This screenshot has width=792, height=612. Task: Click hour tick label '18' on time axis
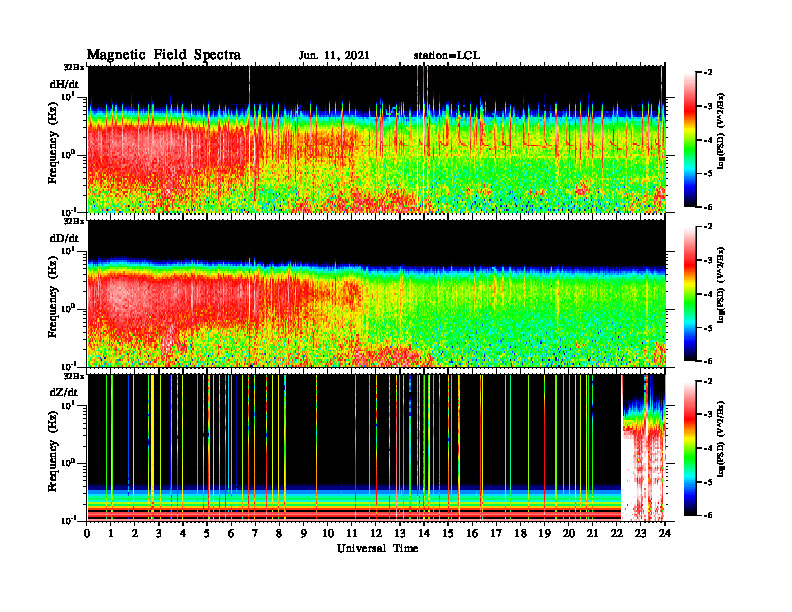(x=520, y=533)
